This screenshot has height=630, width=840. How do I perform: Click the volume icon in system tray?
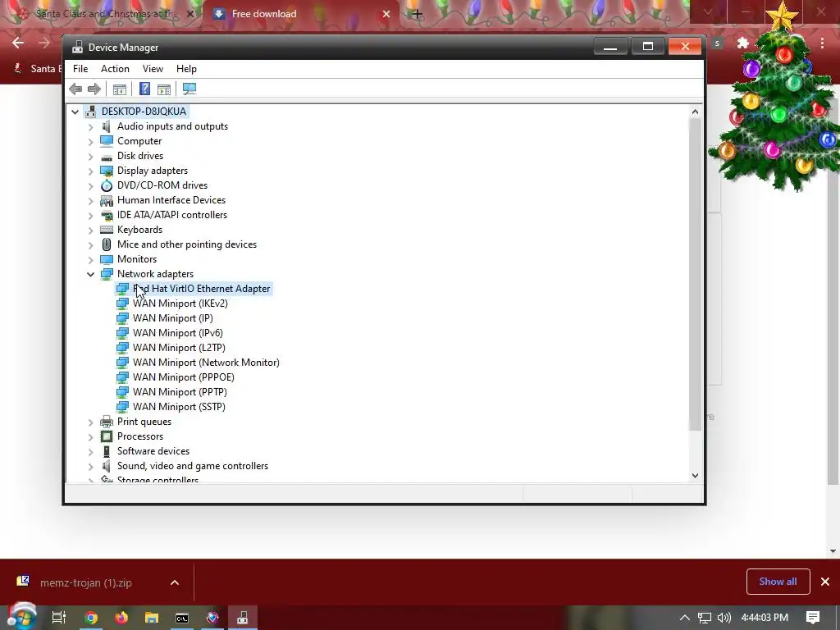pyautogui.click(x=724, y=618)
